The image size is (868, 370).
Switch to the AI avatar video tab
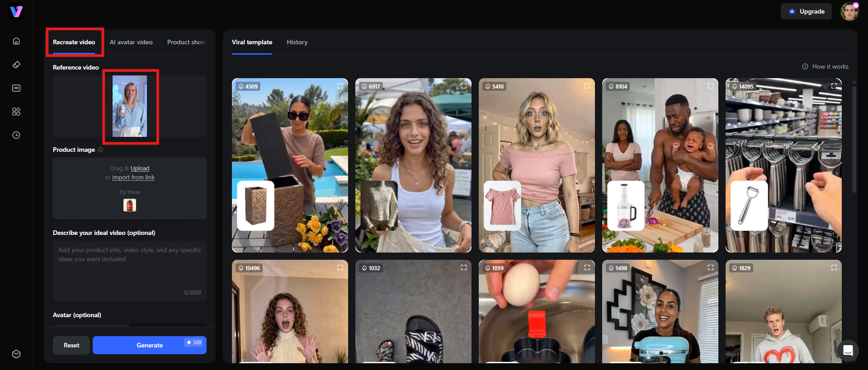coord(131,42)
